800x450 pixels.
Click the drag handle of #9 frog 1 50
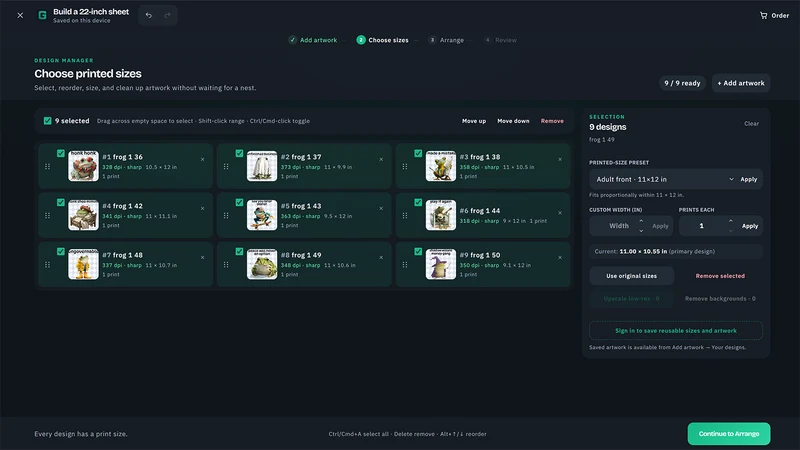click(405, 264)
